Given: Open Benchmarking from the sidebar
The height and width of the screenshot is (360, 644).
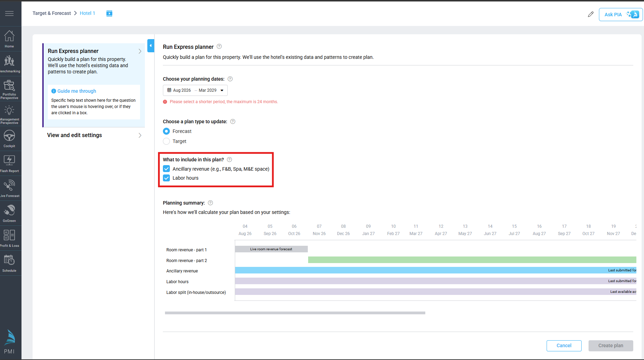Looking at the screenshot, I should tap(9, 64).
